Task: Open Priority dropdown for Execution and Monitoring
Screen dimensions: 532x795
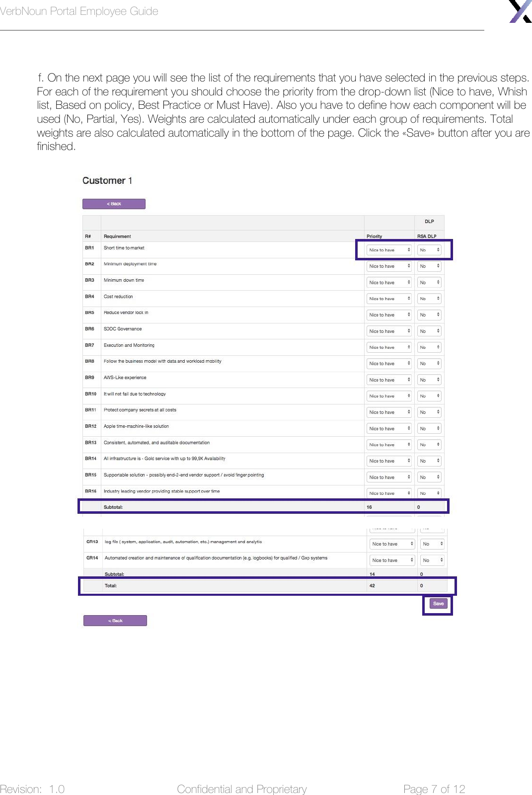Action: click(x=389, y=347)
